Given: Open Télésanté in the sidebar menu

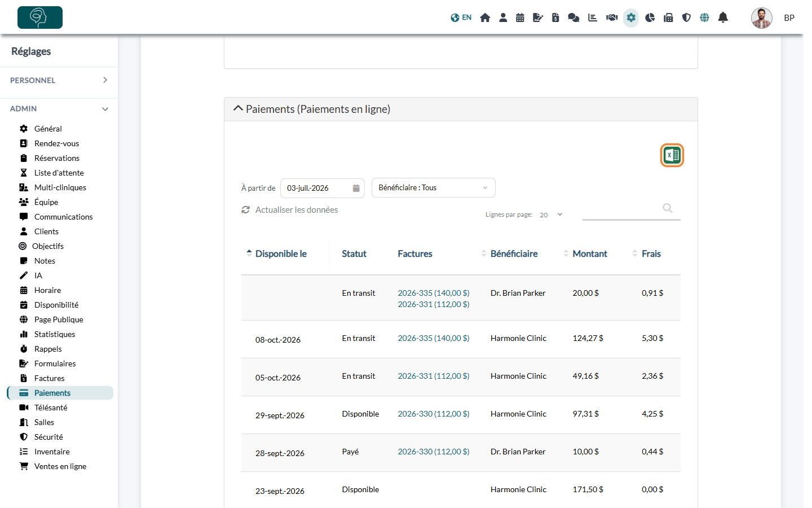Looking at the screenshot, I should [51, 408].
